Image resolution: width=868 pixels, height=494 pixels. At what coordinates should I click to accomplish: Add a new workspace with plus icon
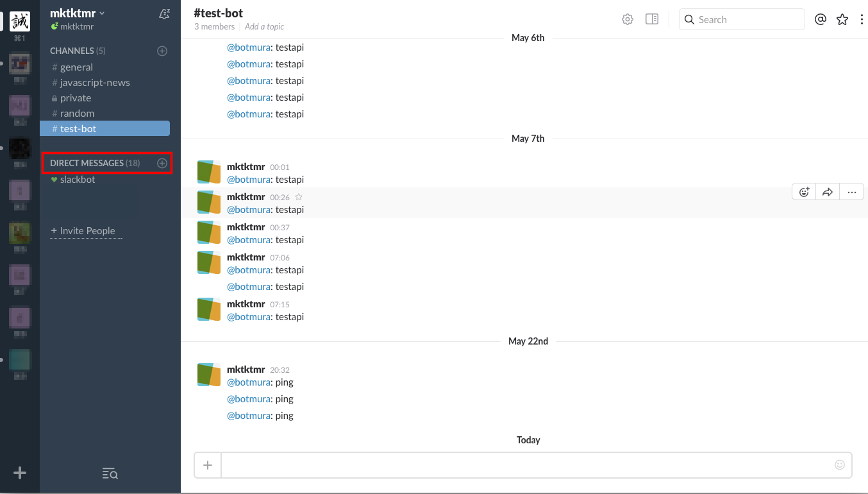coord(20,473)
